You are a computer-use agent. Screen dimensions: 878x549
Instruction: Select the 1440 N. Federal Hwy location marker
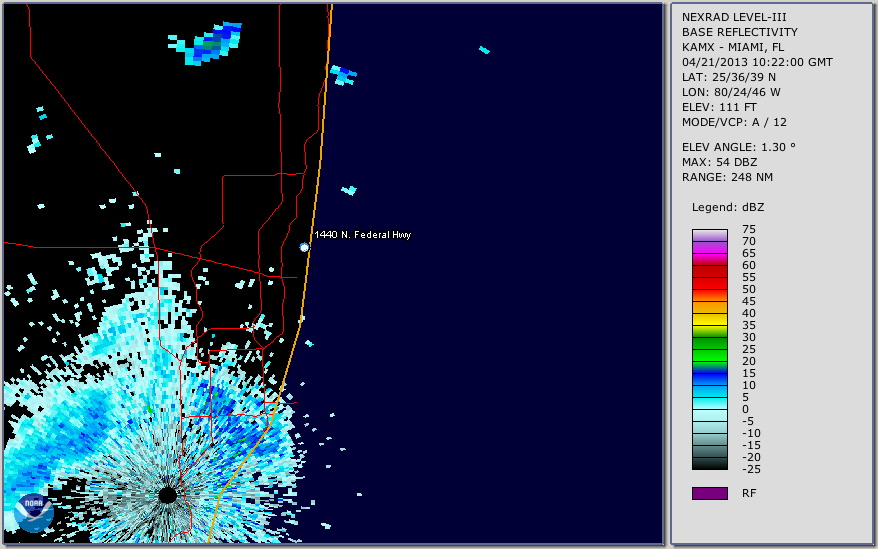[304, 247]
